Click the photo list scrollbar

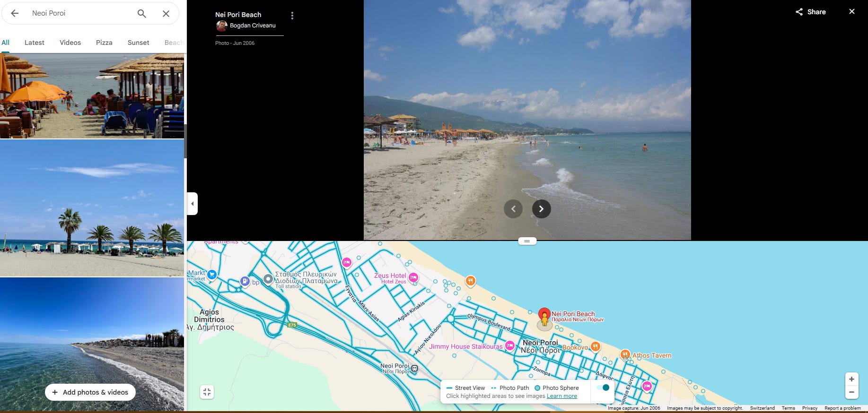(x=185, y=142)
